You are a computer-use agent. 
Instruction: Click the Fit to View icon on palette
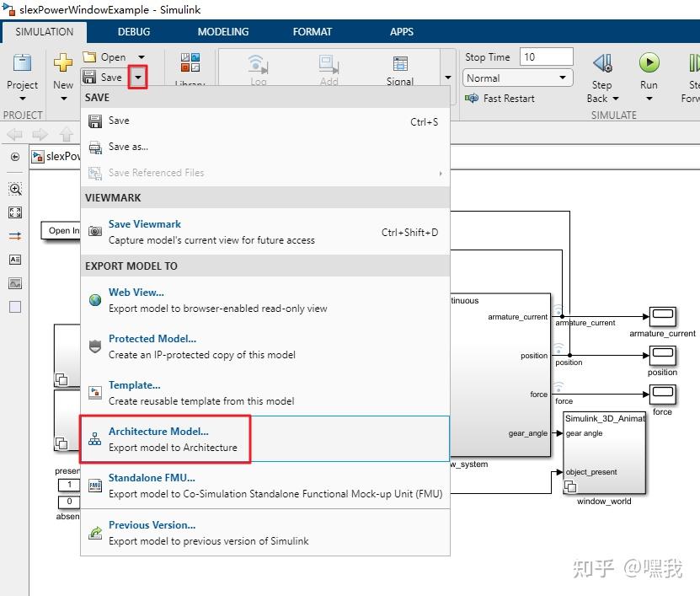[x=14, y=212]
